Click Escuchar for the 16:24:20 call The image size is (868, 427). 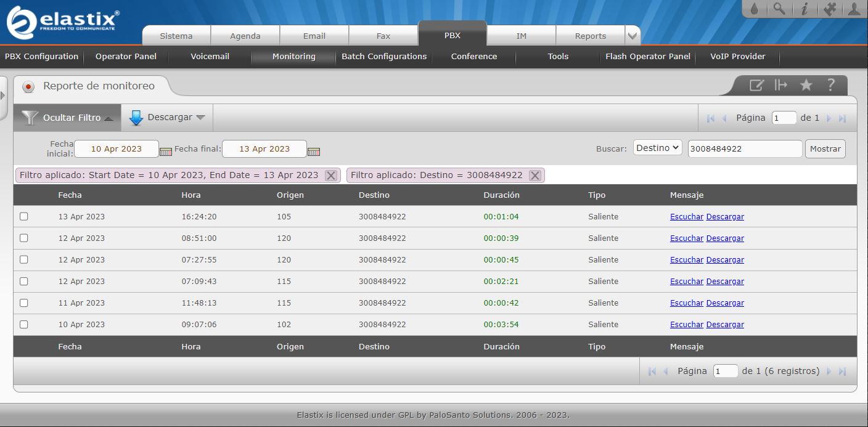point(686,217)
